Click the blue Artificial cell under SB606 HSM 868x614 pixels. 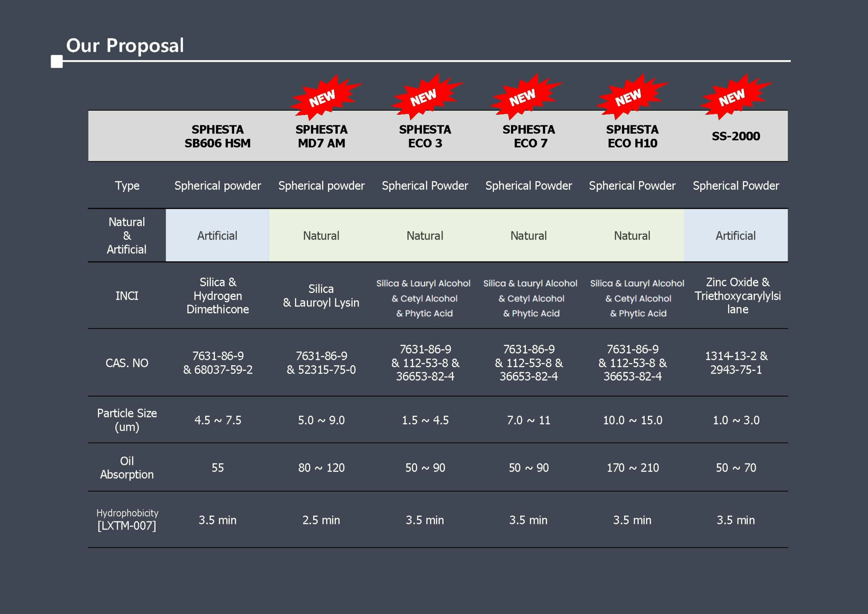217,236
